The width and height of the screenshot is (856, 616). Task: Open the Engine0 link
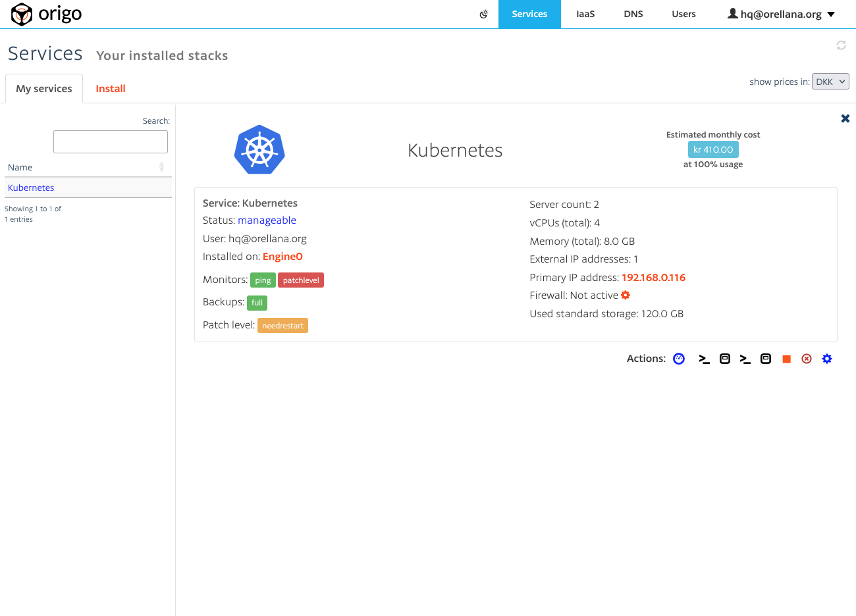coord(282,257)
